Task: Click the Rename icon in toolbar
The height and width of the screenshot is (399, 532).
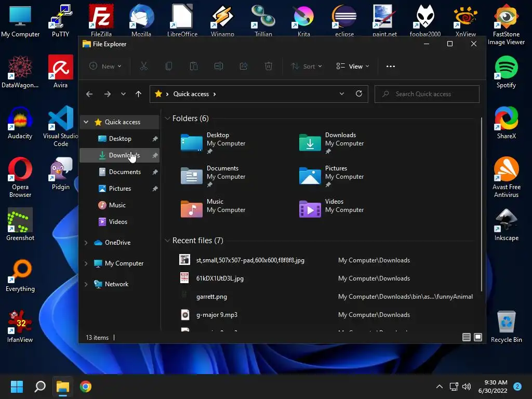Action: [x=219, y=66]
